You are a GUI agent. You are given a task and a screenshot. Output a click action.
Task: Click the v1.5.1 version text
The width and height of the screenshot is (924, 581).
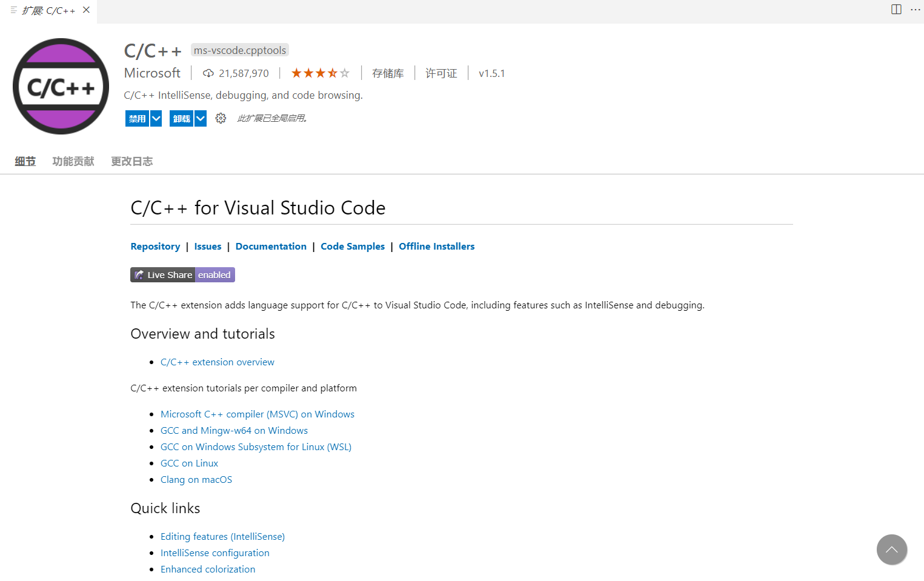pyautogui.click(x=491, y=73)
